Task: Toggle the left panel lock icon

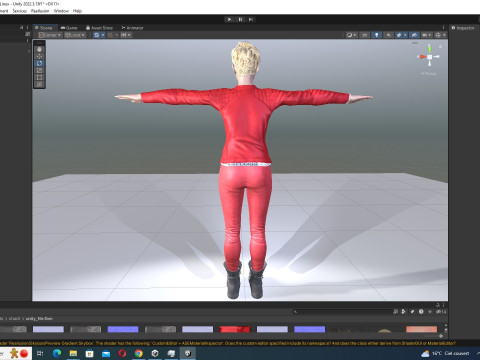Action: click(x=22, y=27)
